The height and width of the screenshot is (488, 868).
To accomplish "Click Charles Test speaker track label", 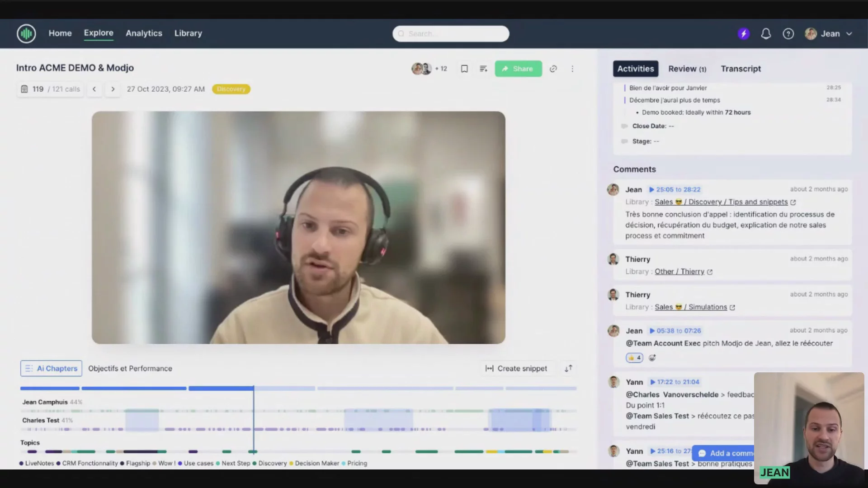I will click(x=41, y=420).
